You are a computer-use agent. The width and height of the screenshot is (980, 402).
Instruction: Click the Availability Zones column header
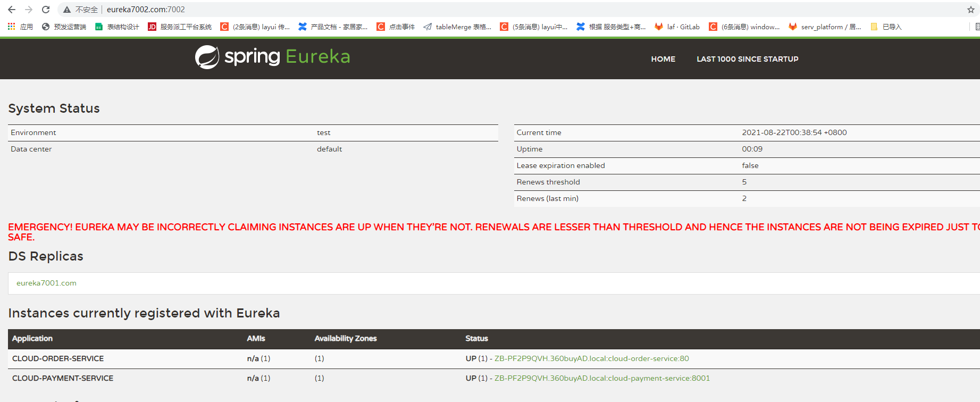[x=346, y=338]
